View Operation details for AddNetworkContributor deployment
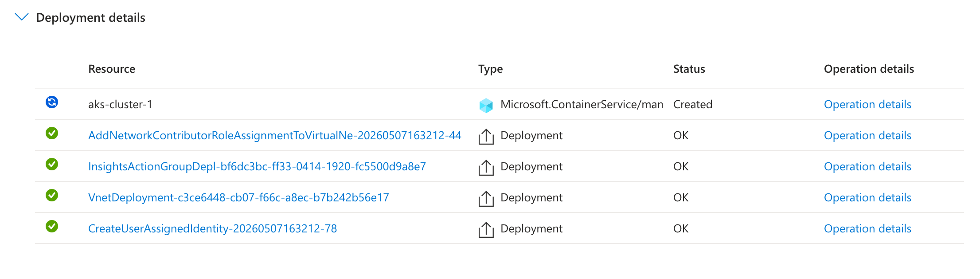The height and width of the screenshot is (279, 980). [x=867, y=135]
